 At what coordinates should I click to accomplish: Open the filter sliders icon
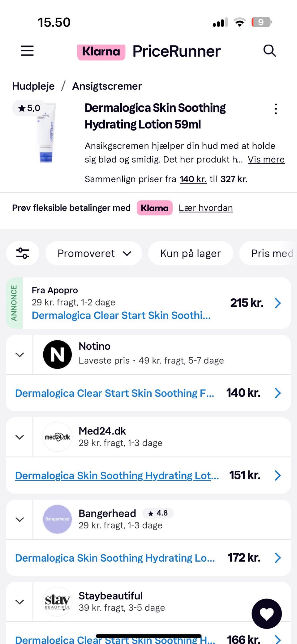(x=23, y=253)
